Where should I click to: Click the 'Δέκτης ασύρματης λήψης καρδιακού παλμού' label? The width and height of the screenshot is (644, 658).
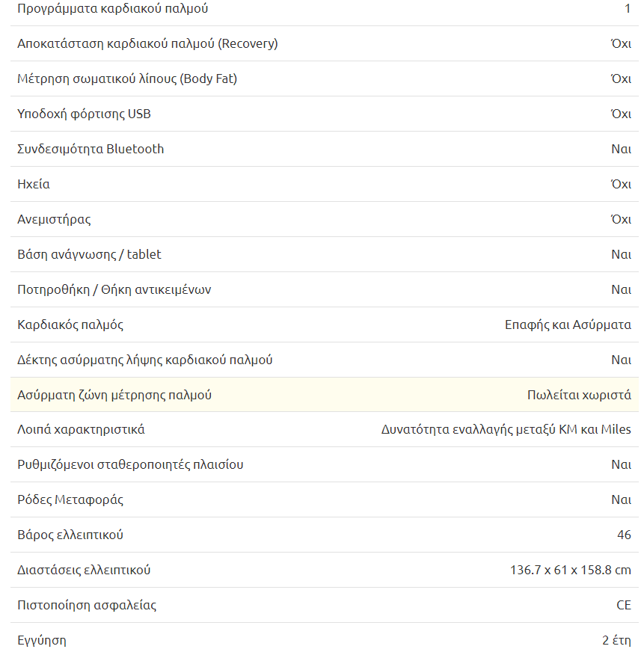145,360
